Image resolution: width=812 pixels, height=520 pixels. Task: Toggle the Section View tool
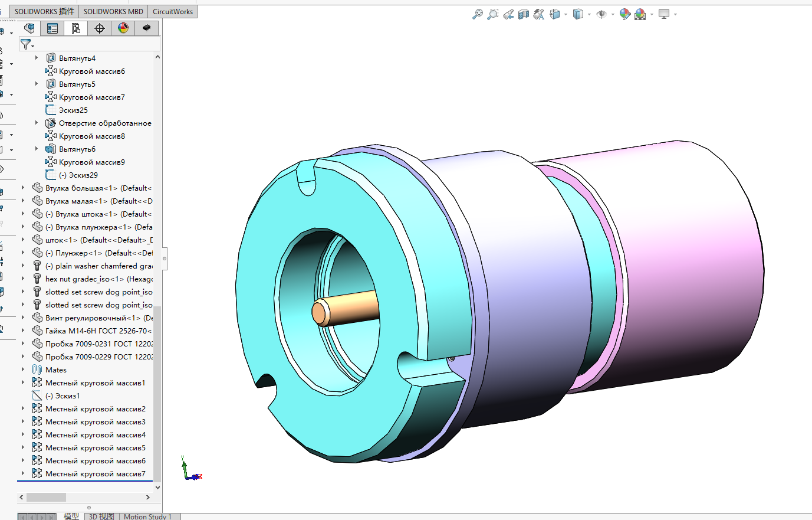(523, 14)
